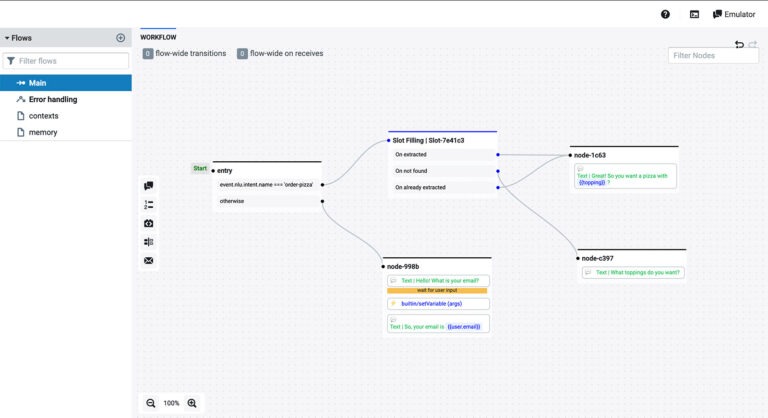Select the Slot Filling Slot-7e41c3 node
This screenshot has width=768, height=418.
point(428,140)
